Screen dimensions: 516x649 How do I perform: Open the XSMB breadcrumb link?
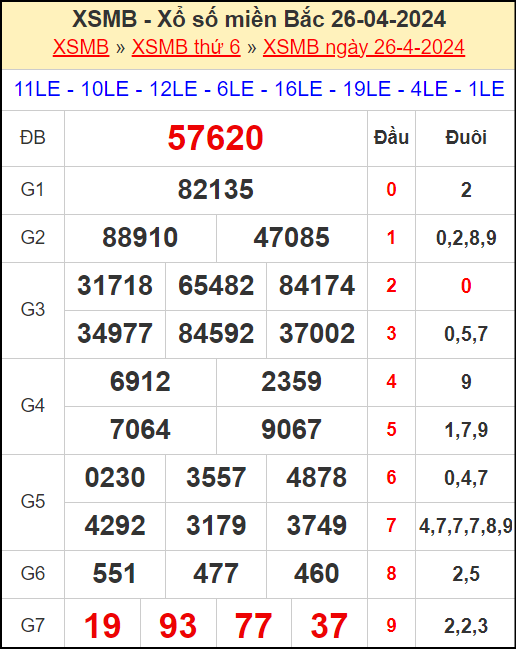click(81, 47)
